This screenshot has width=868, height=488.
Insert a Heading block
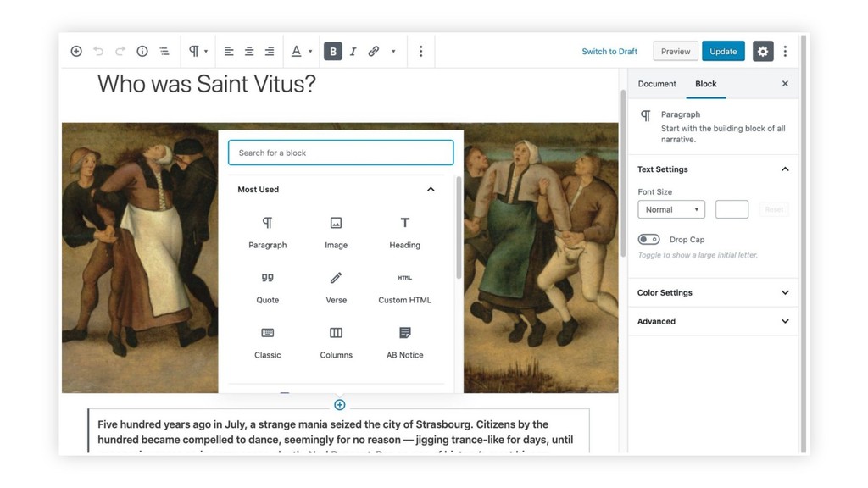(x=404, y=232)
